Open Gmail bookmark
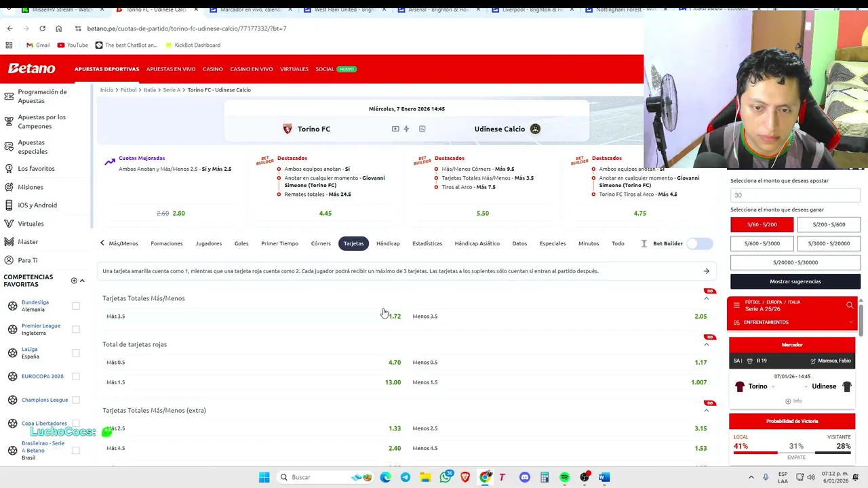This screenshot has height=488, width=868. click(38, 45)
